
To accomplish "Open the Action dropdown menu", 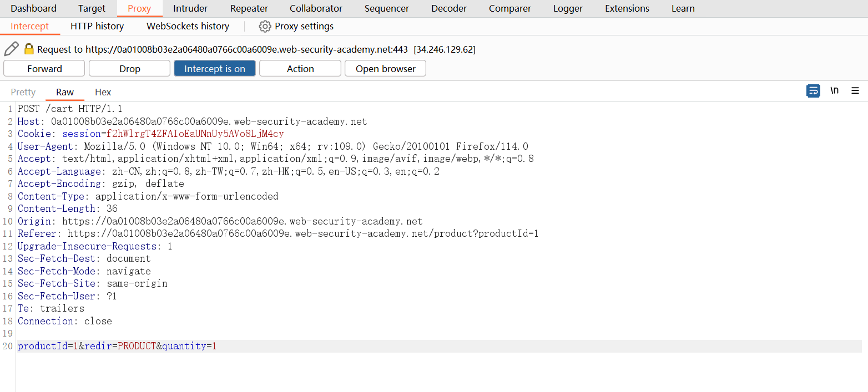I will (x=300, y=68).
